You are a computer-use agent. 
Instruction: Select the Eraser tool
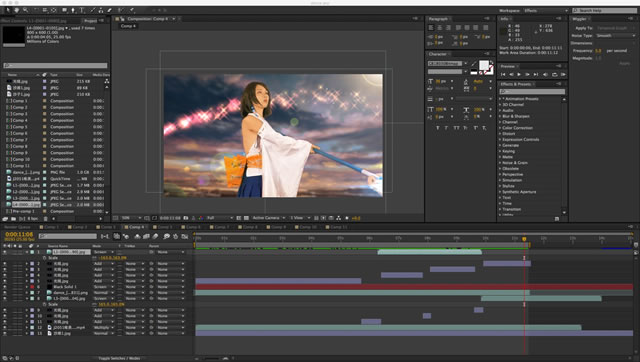(x=109, y=10)
